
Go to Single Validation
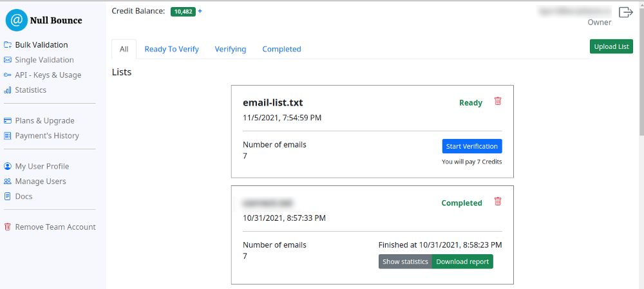pos(44,60)
